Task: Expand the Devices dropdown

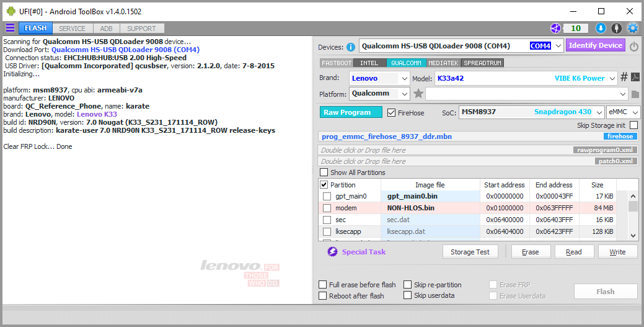Action: pos(558,46)
